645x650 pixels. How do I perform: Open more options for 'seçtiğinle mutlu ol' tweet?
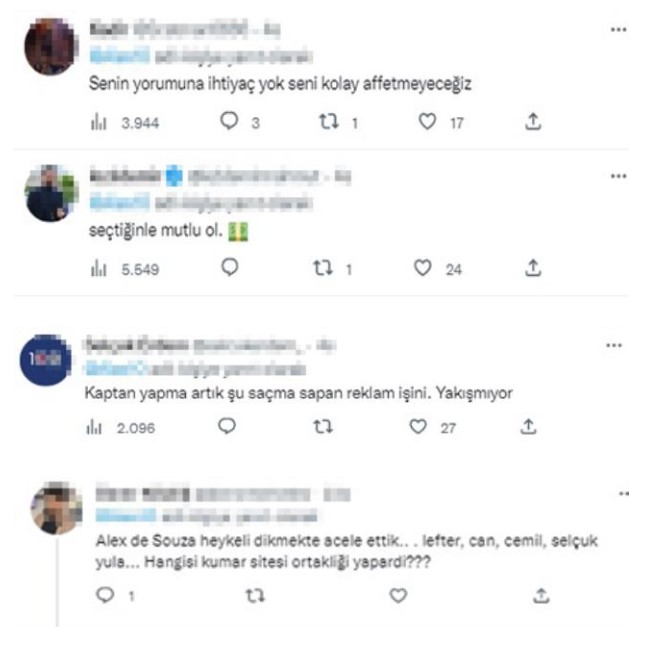pyautogui.click(x=618, y=176)
